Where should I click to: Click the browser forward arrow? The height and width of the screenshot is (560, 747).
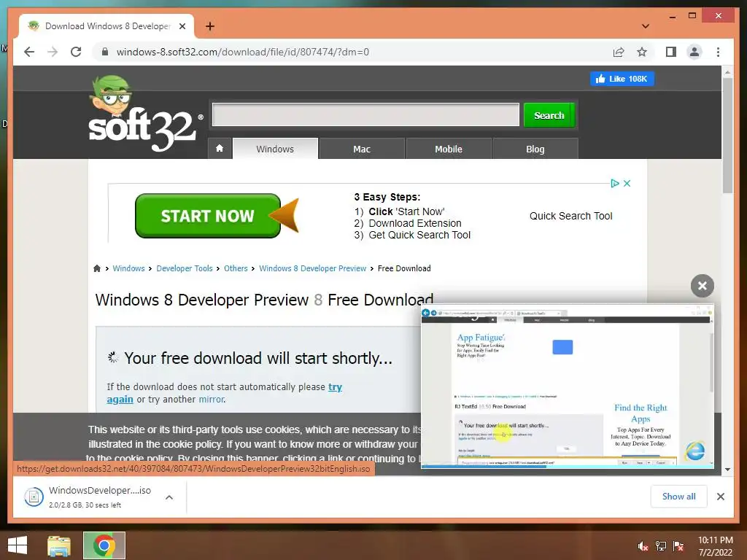[x=53, y=52]
